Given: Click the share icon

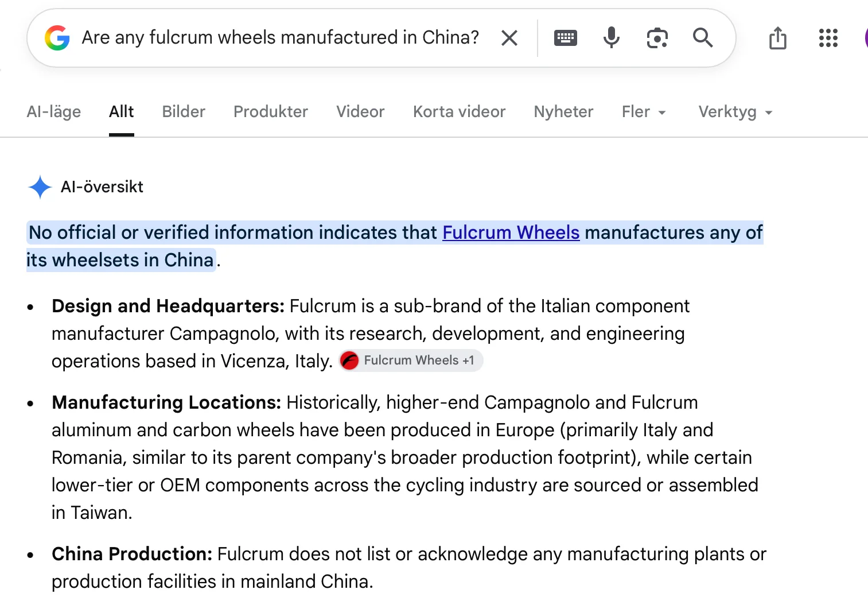Looking at the screenshot, I should [x=778, y=38].
